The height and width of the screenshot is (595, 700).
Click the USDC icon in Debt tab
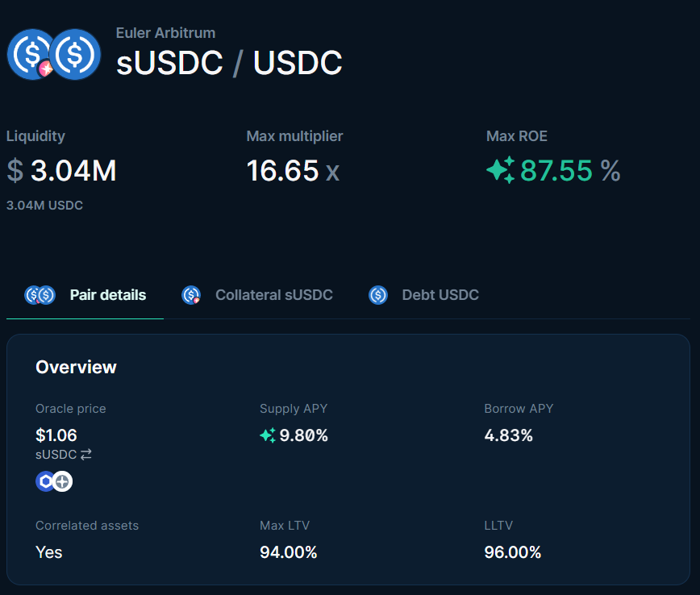point(378,295)
